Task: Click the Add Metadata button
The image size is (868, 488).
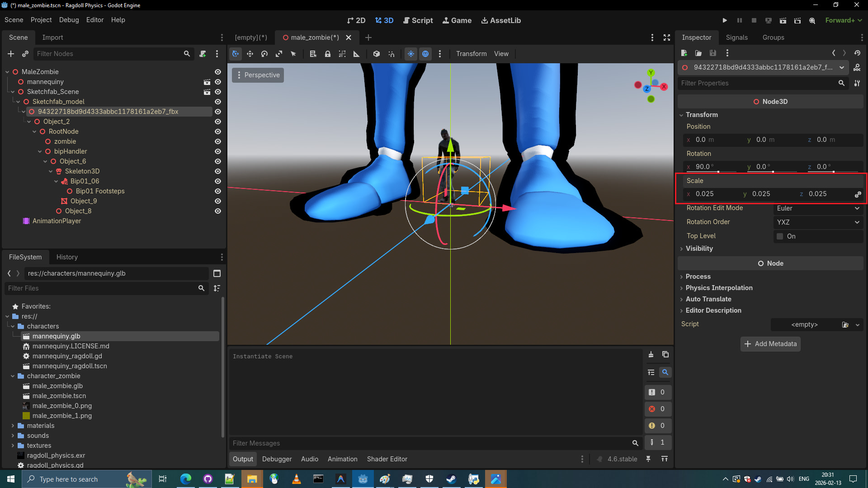Action: [770, 344]
